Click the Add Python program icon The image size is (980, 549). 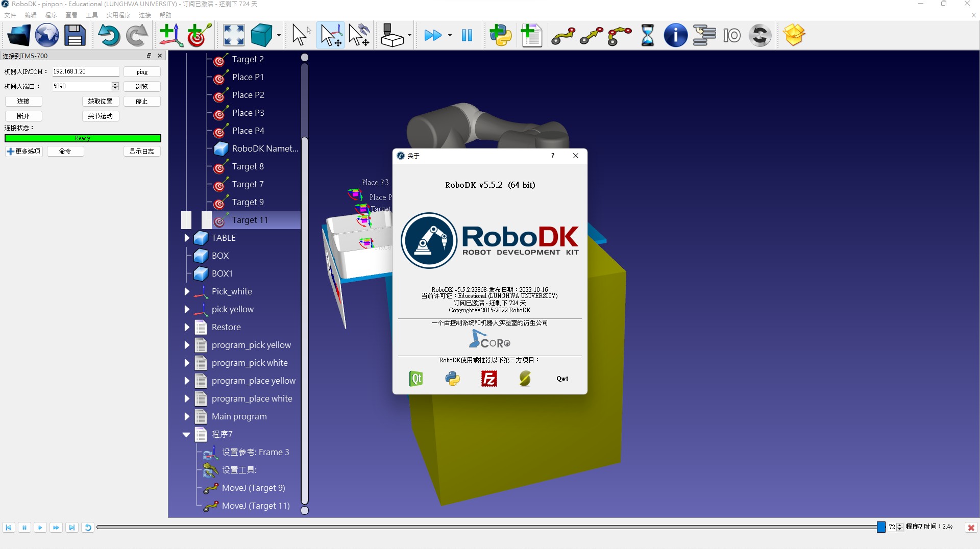(x=500, y=36)
